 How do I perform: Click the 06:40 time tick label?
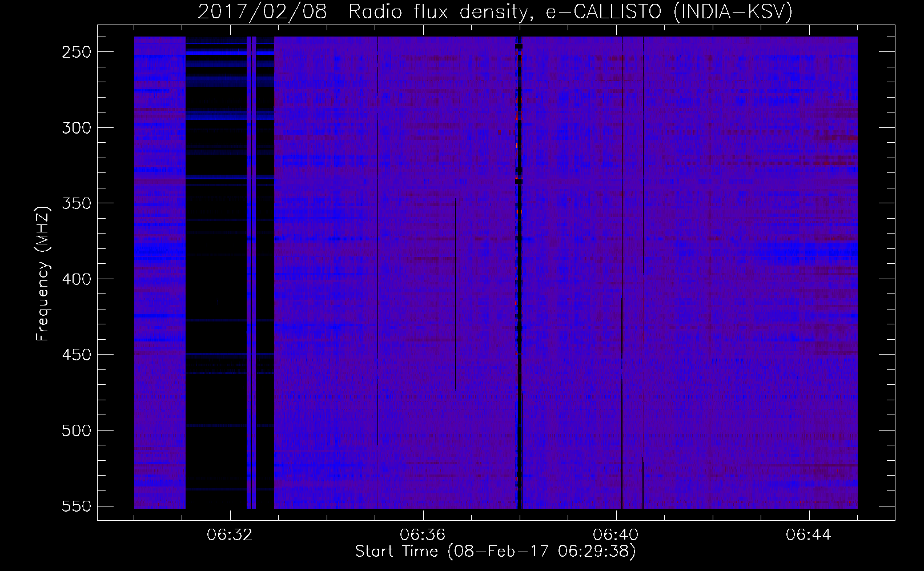(x=616, y=535)
